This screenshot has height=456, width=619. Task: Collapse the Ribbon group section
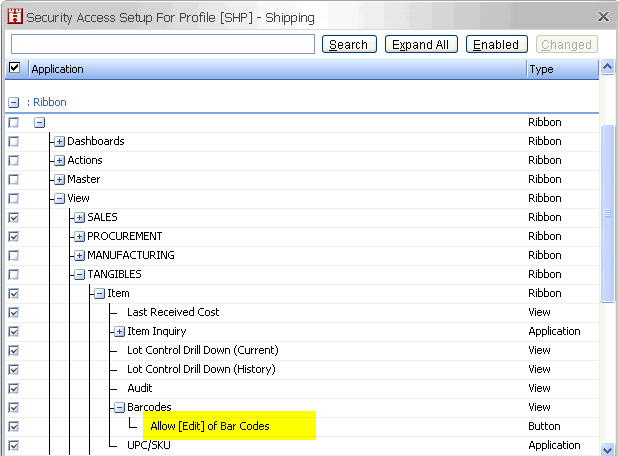click(14, 103)
